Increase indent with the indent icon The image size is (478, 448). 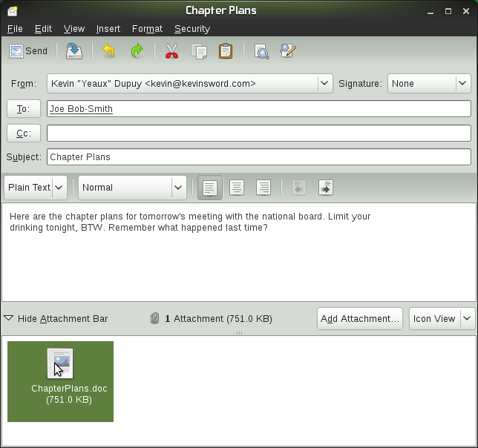[x=325, y=188]
